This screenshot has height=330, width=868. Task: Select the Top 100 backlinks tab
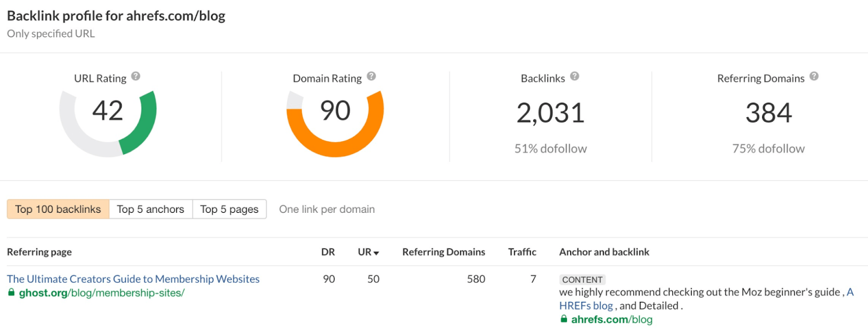(58, 209)
